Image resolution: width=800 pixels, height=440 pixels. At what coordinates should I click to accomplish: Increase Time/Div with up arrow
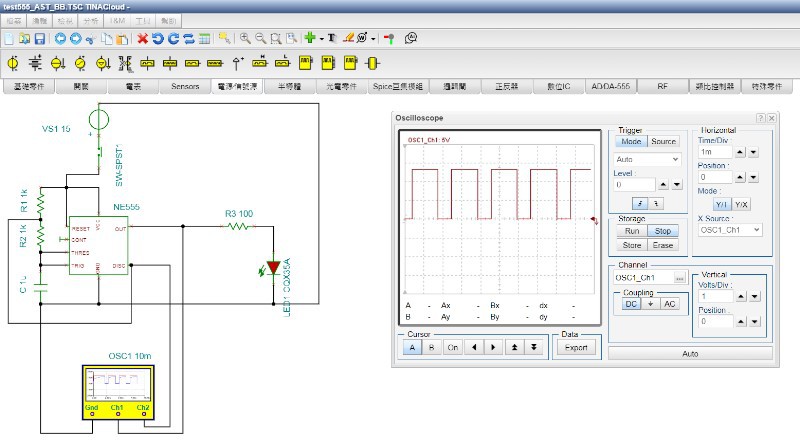pos(740,152)
